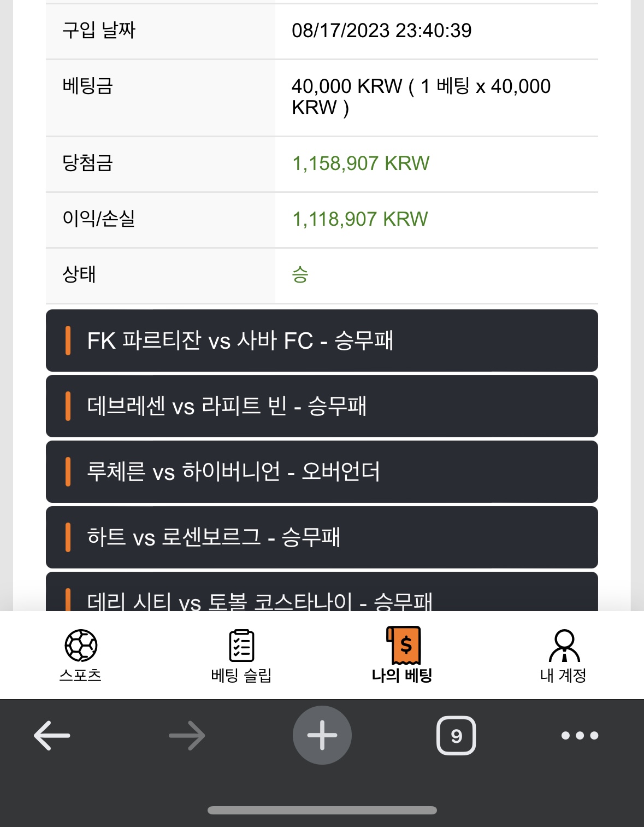Click the 승 status value

300,274
